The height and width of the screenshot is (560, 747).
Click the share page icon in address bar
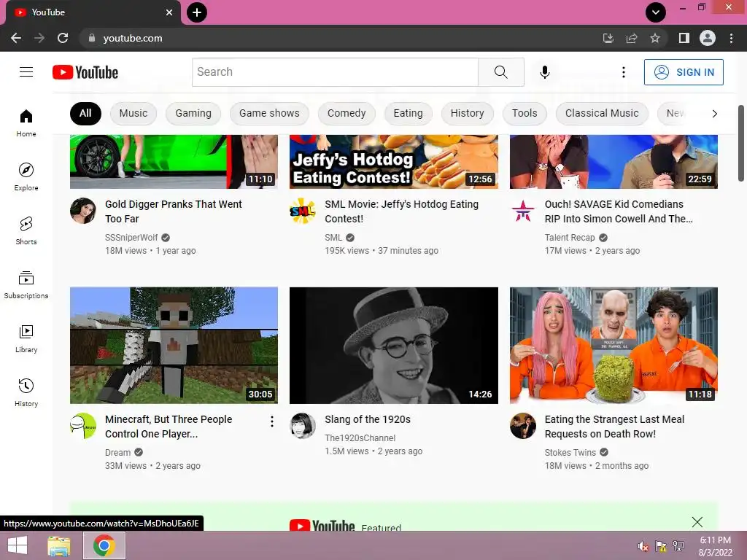[x=632, y=38]
